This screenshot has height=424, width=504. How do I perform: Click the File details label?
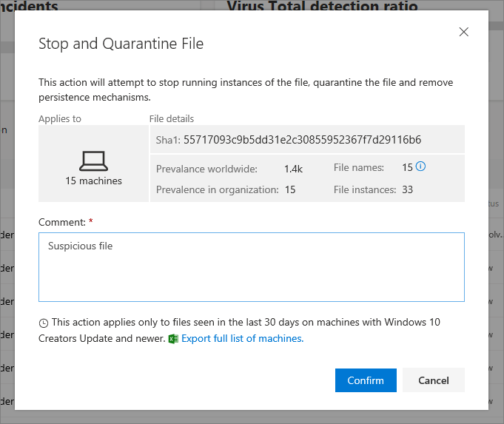click(172, 118)
